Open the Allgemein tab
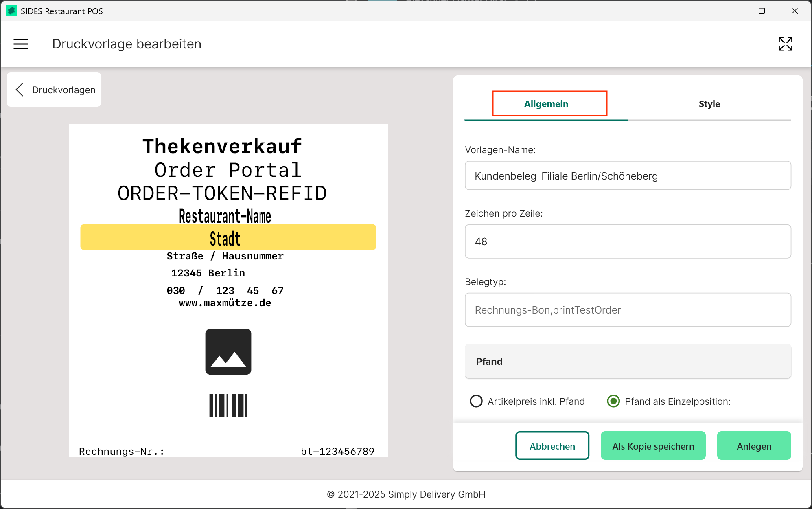The height and width of the screenshot is (509, 812). [x=546, y=104]
